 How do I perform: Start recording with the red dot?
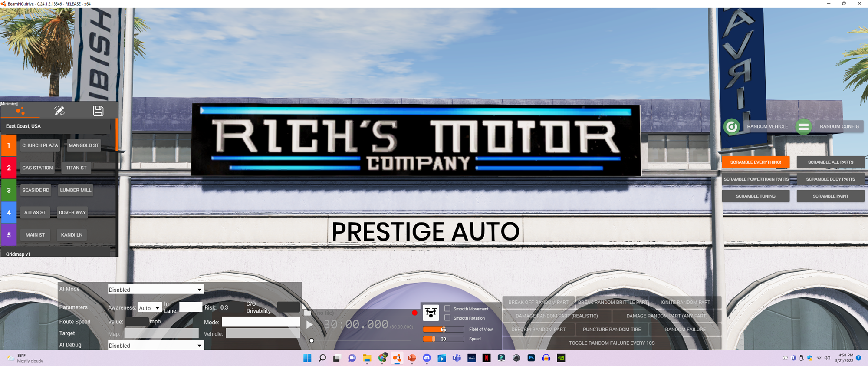point(414,313)
